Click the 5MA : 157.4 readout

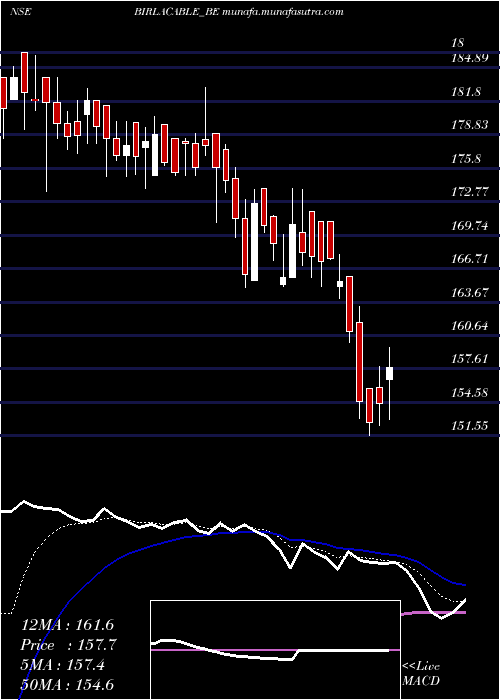point(63,665)
